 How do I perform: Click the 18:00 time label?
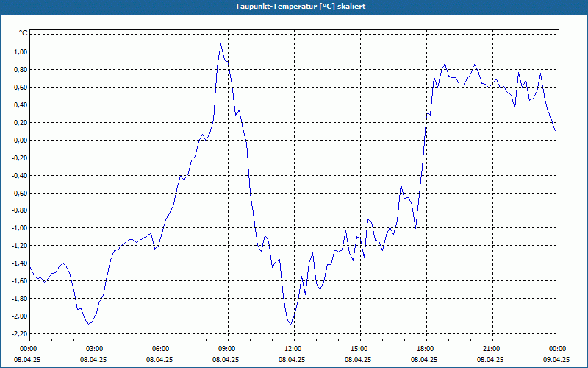pos(425,349)
